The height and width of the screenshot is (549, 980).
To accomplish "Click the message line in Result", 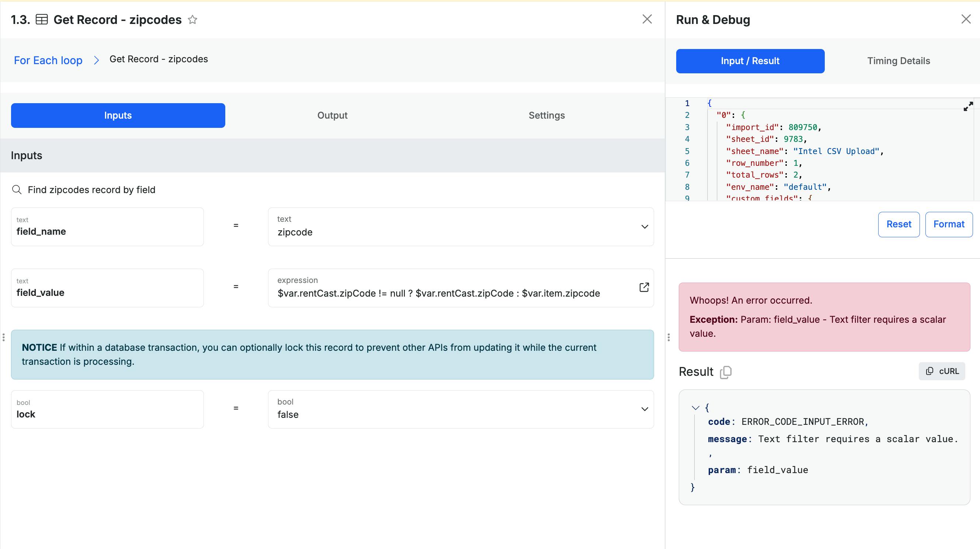I will (x=833, y=439).
